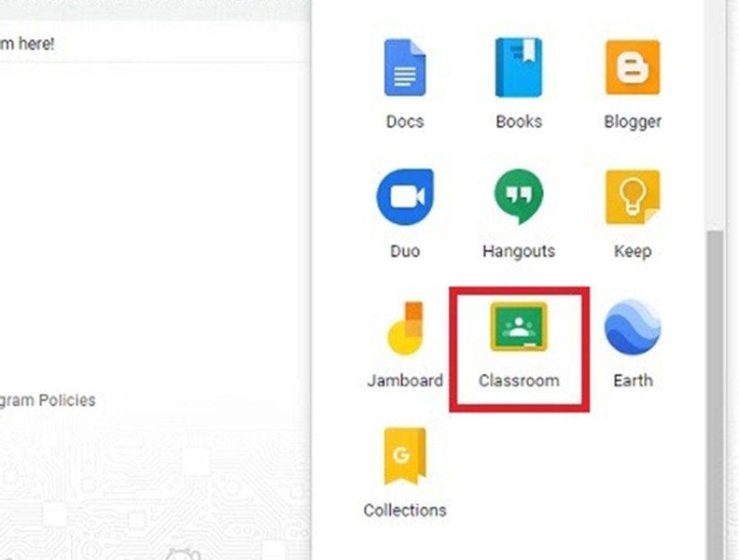The image size is (739, 560).
Task: Click the text field ending with "here!"
Action: (155, 43)
